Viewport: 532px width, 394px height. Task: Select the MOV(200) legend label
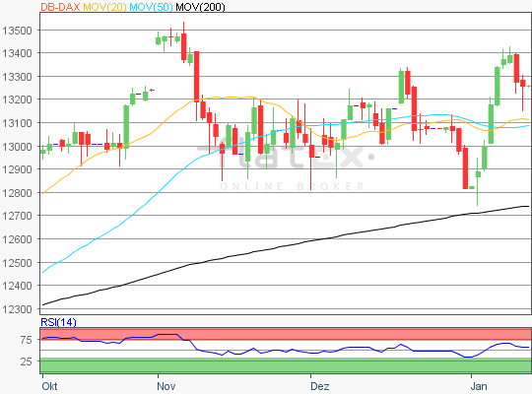(200, 7)
